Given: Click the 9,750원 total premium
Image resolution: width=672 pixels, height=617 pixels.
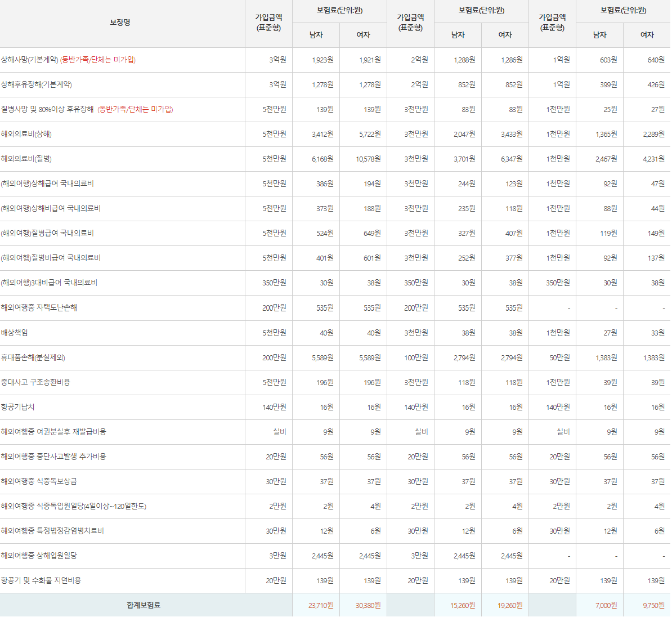Looking at the screenshot, I should [653, 606].
